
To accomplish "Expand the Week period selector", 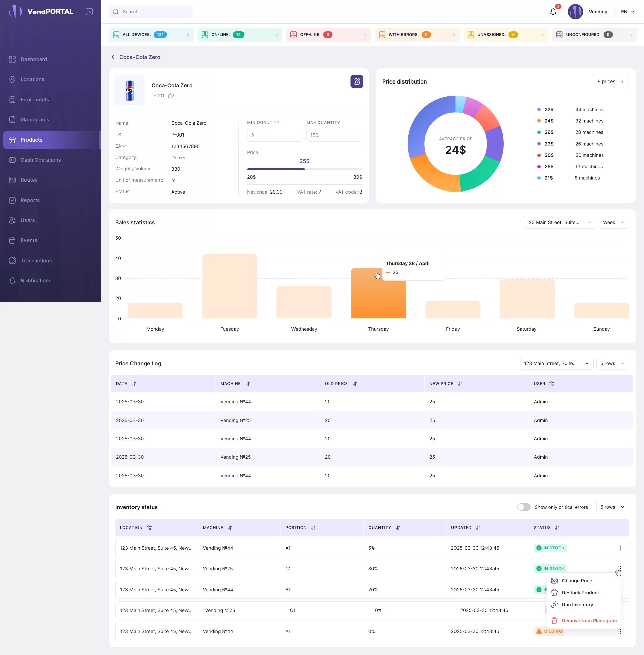I will (x=613, y=222).
